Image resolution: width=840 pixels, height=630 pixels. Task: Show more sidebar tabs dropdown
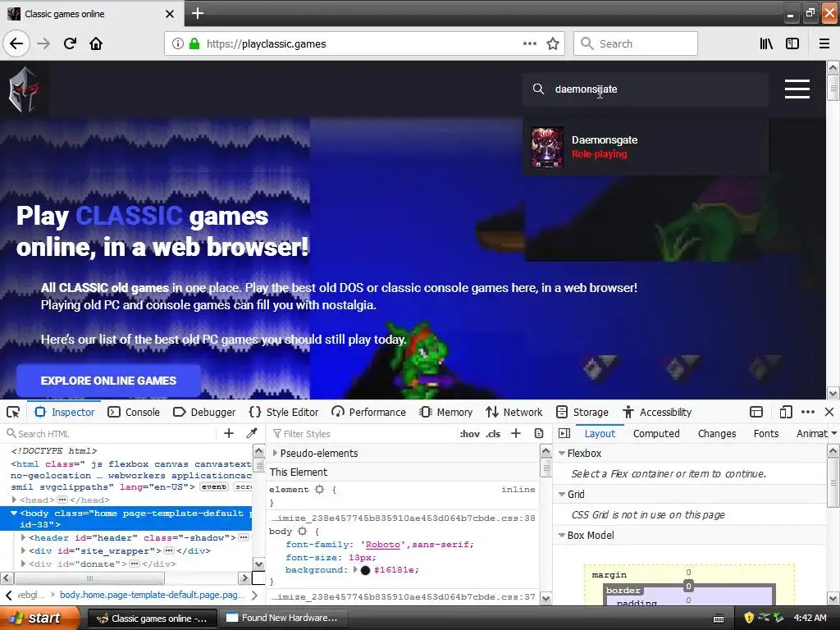[833, 433]
